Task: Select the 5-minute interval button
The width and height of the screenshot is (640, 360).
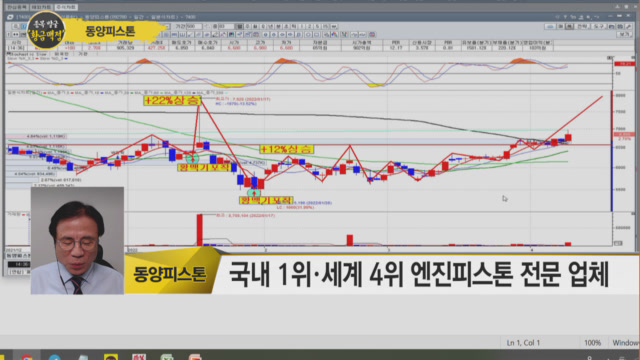Action: pyautogui.click(x=318, y=26)
